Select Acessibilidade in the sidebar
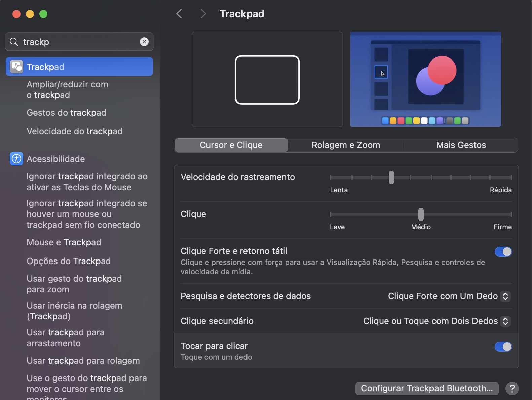Screen dimensions: 532x400 click(x=55, y=159)
